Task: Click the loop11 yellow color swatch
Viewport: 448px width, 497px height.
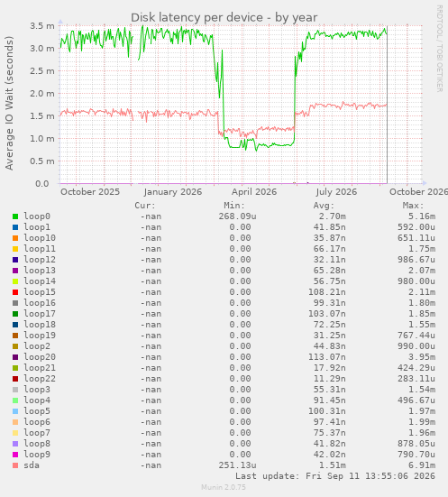Action: (15, 249)
